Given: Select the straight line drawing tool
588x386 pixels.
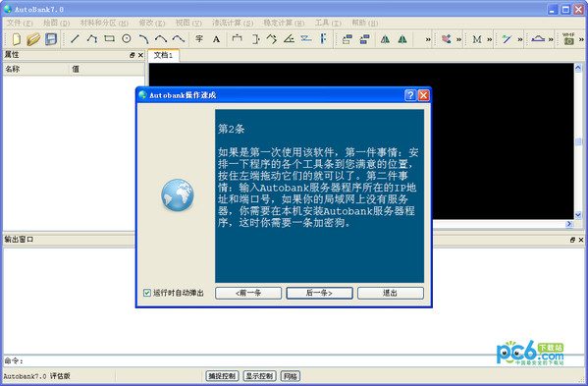Looking at the screenshot, I should 75,38.
